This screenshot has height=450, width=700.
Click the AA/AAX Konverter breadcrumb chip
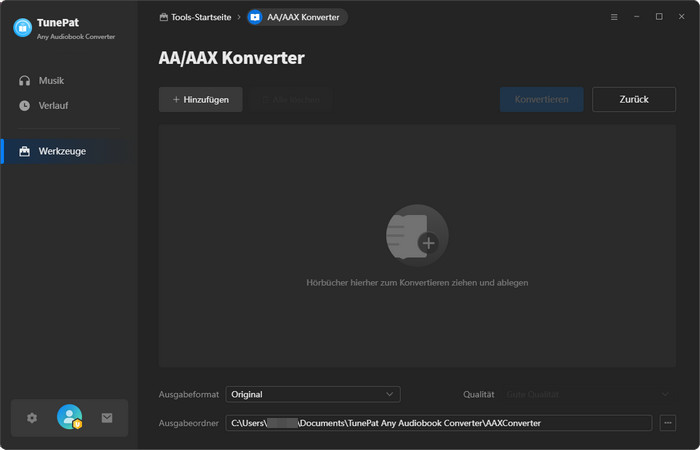click(x=298, y=17)
